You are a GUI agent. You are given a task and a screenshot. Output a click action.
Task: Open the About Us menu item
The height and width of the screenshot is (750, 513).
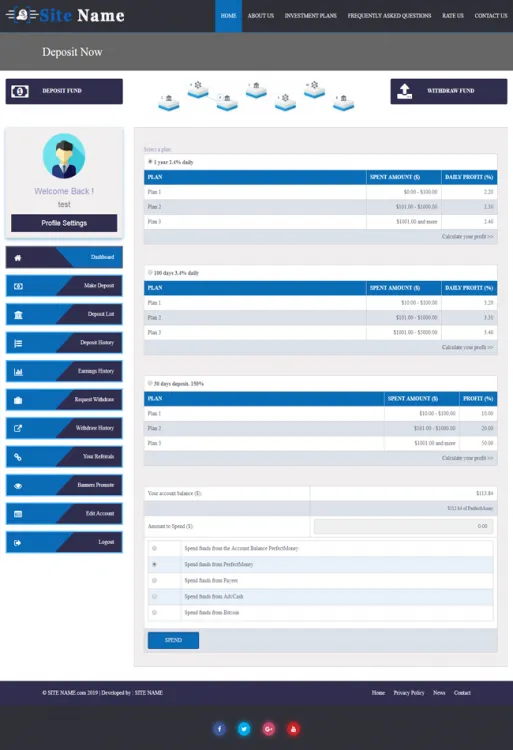point(261,16)
